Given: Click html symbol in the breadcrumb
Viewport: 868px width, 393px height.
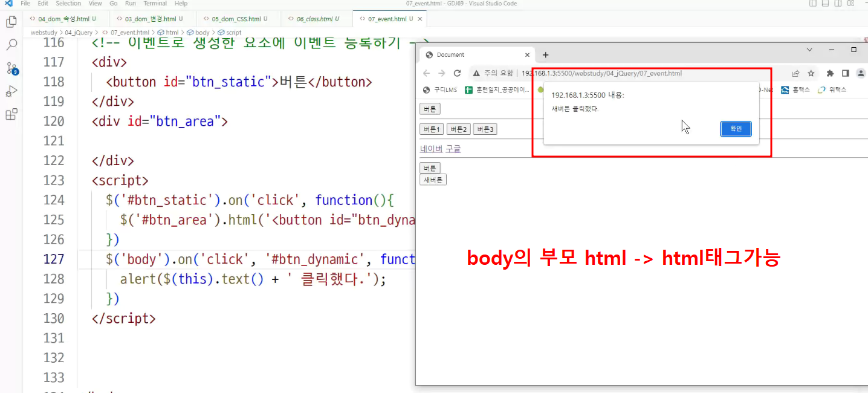Looking at the screenshot, I should [168, 33].
